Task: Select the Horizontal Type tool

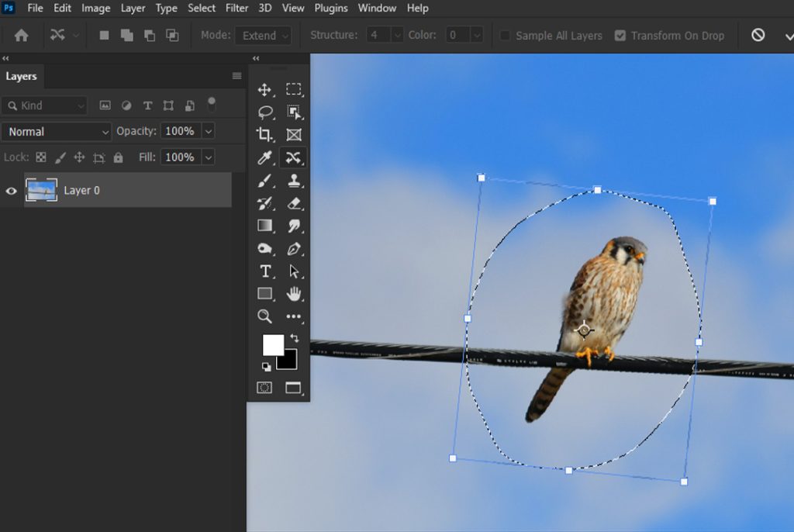Action: pos(265,271)
